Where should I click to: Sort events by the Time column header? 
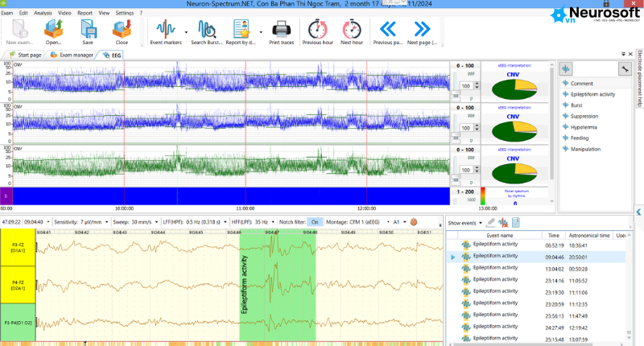(554, 236)
